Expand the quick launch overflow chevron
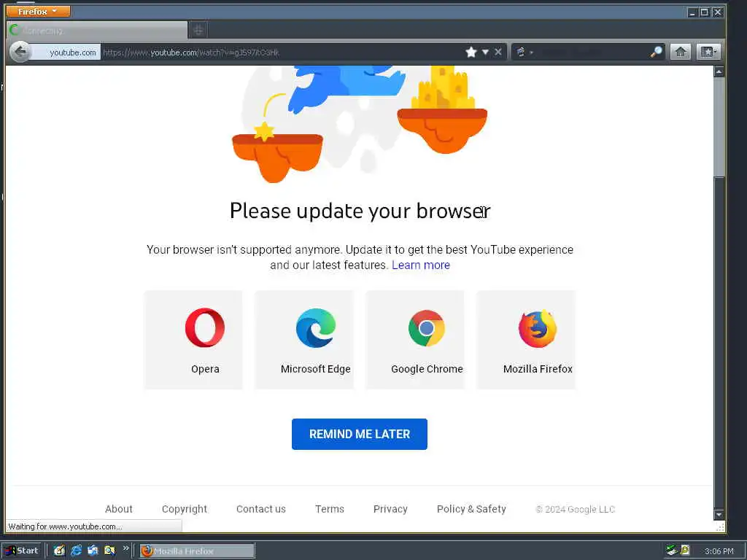This screenshot has width=747, height=560. (125, 548)
